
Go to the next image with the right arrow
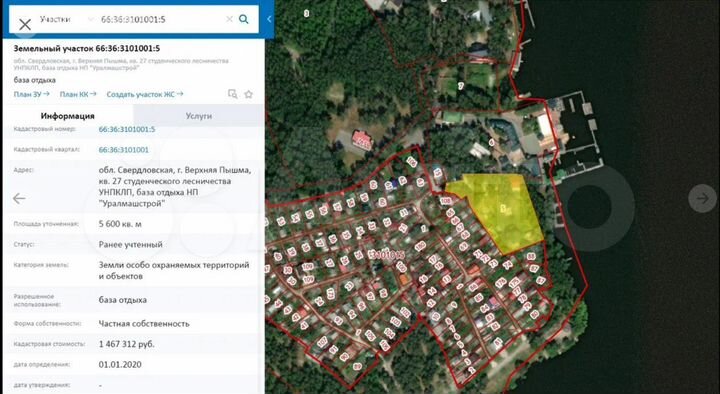tap(703, 198)
